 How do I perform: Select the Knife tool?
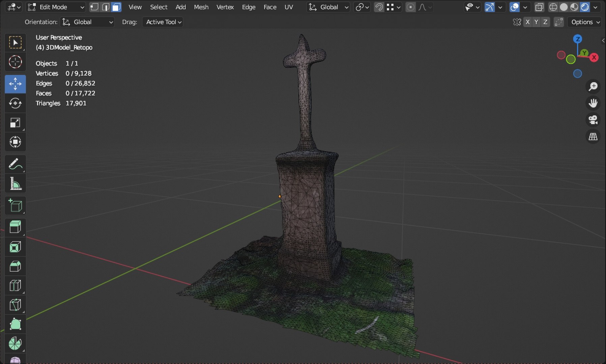15,305
